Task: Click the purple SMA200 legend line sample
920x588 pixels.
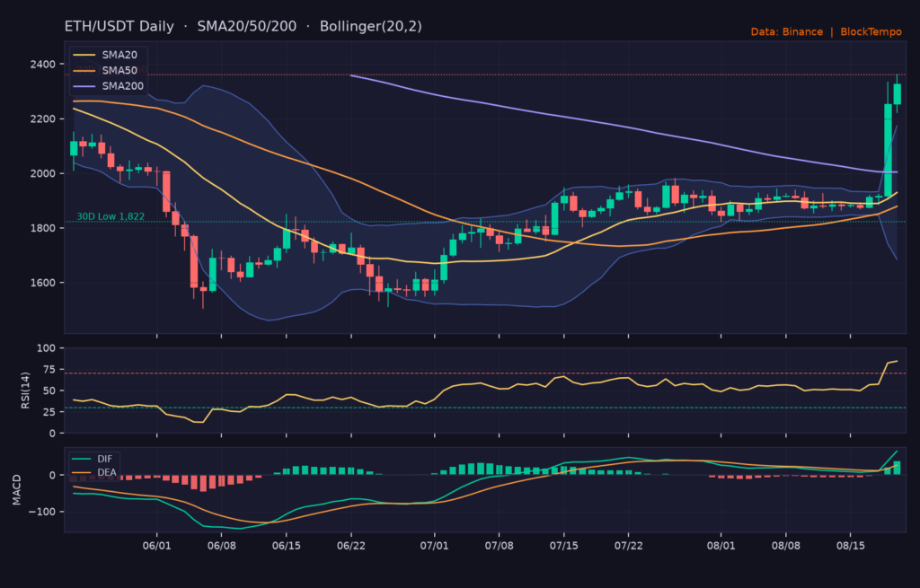Action: tap(84, 86)
